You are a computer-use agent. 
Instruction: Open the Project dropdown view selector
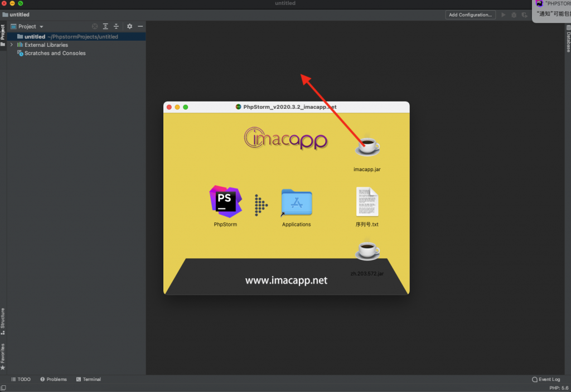[x=27, y=27]
